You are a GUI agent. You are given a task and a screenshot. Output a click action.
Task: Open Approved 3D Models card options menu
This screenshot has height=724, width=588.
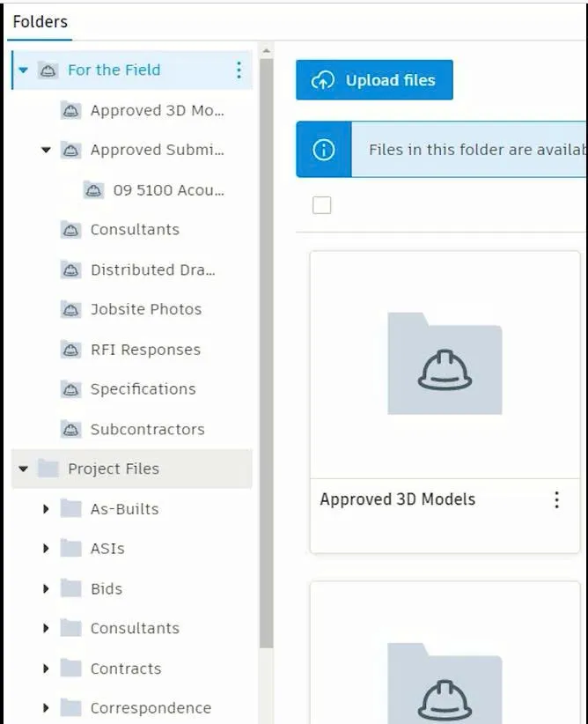tap(557, 499)
